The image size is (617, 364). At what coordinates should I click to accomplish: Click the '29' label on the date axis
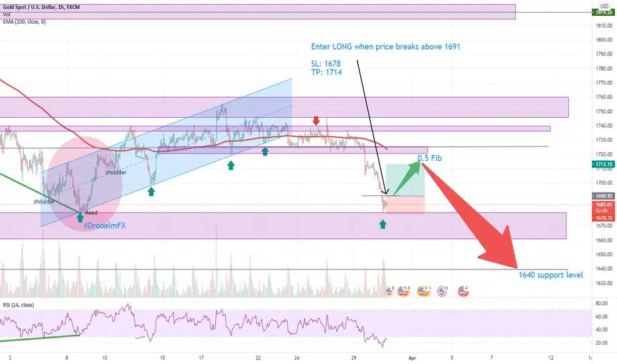coord(354,357)
